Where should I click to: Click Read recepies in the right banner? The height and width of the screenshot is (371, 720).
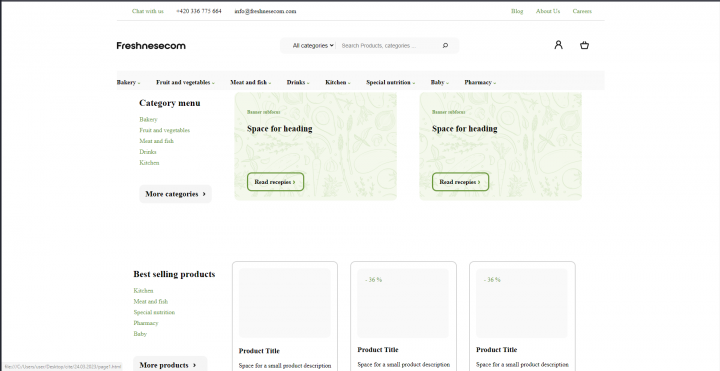(460, 182)
